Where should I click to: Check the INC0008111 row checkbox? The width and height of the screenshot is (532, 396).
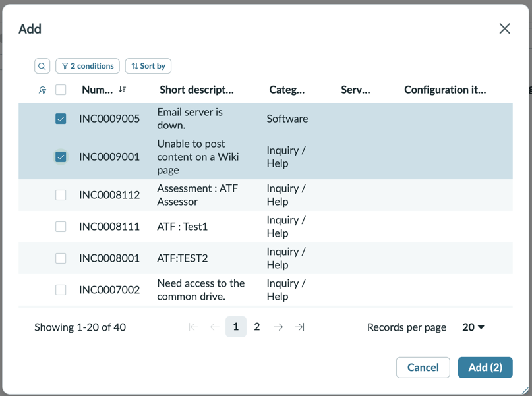[61, 227]
